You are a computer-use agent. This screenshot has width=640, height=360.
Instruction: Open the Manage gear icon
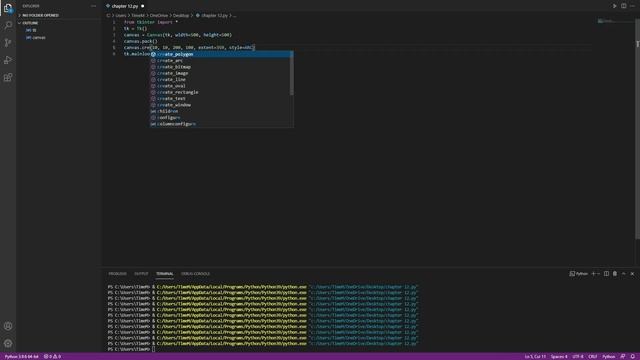pyautogui.click(x=8, y=343)
